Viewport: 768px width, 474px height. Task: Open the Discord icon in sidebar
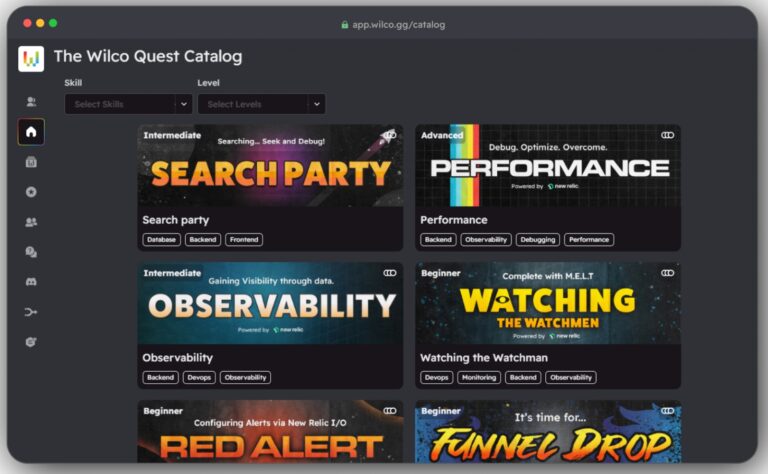31,282
